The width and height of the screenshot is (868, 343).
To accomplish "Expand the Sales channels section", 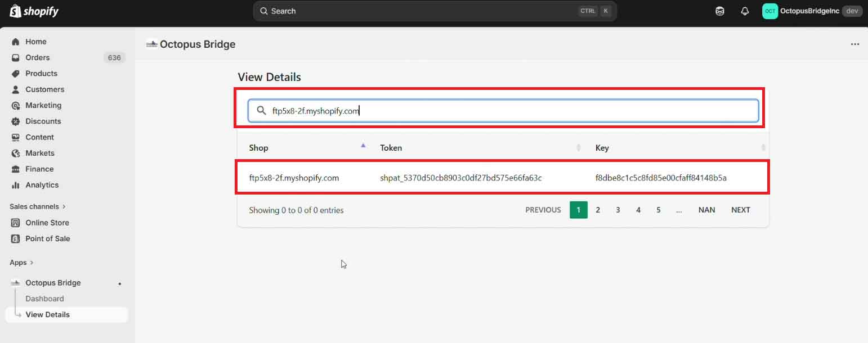I will click(x=38, y=206).
